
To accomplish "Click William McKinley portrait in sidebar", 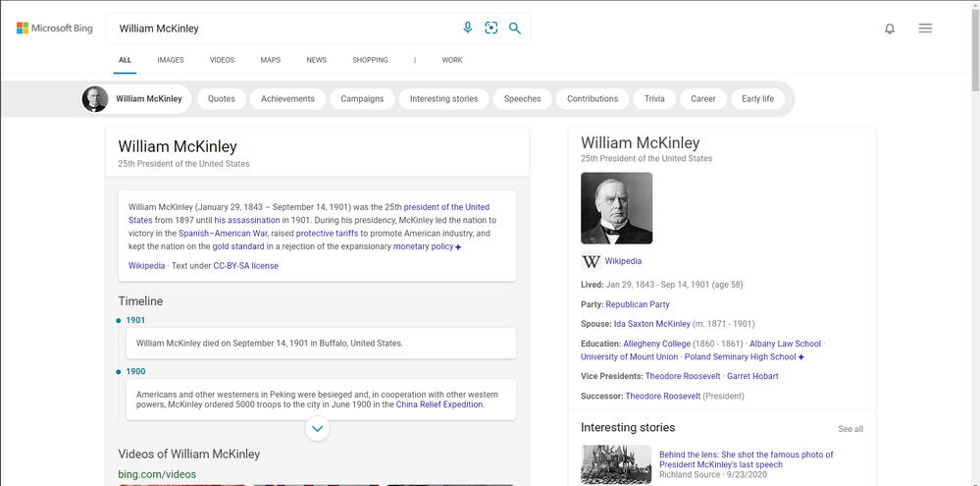I will coord(616,208).
